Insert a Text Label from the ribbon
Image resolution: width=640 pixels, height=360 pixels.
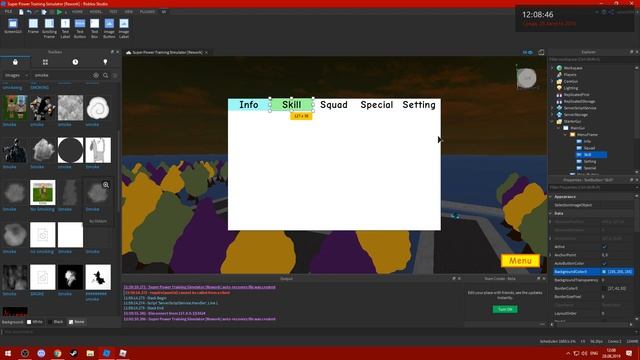pyautogui.click(x=65, y=28)
